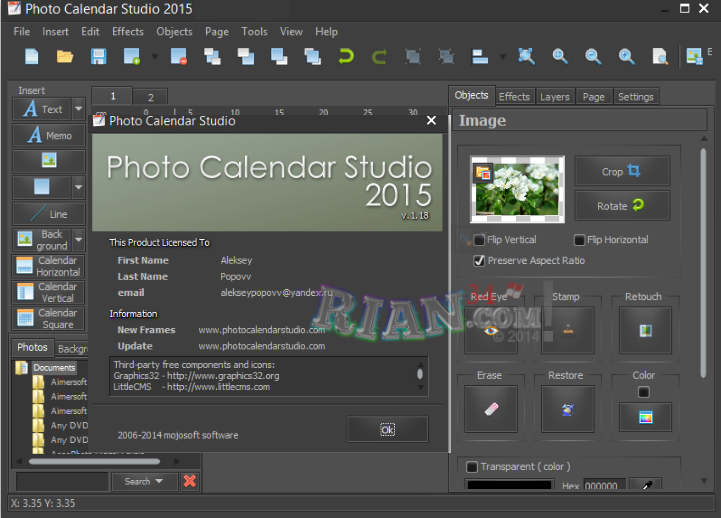Insert a Calendar Vertical object
721x518 pixels.
[x=49, y=292]
